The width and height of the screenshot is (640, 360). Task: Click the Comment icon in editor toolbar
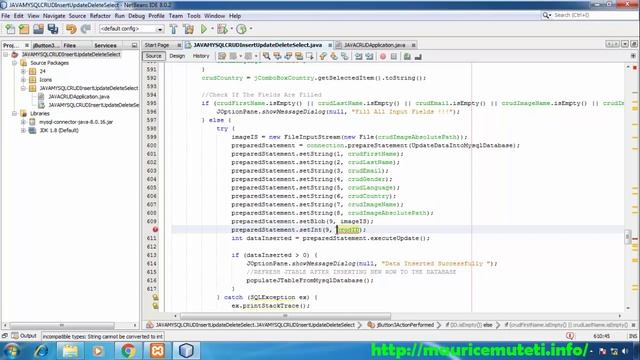[407, 56]
